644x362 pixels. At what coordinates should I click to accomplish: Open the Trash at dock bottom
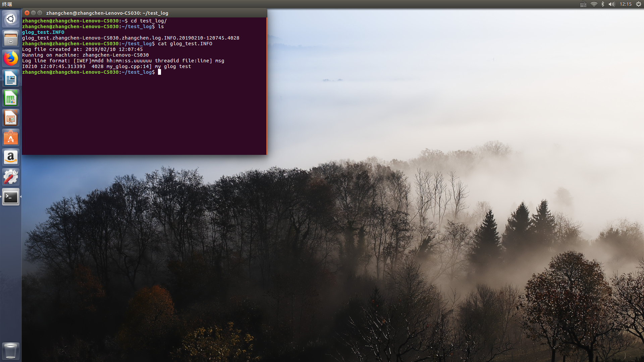click(11, 351)
